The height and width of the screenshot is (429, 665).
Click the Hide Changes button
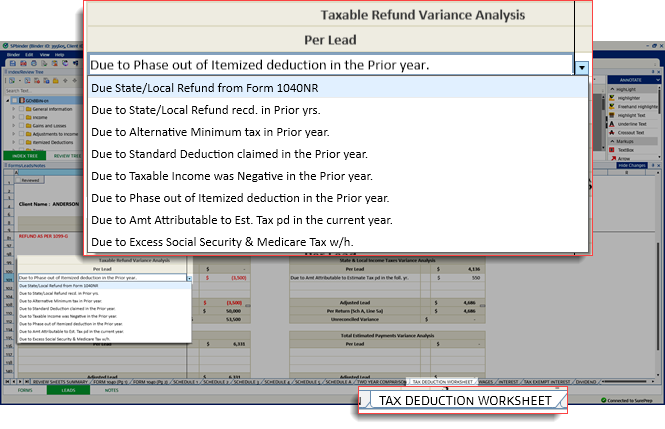pyautogui.click(x=631, y=165)
